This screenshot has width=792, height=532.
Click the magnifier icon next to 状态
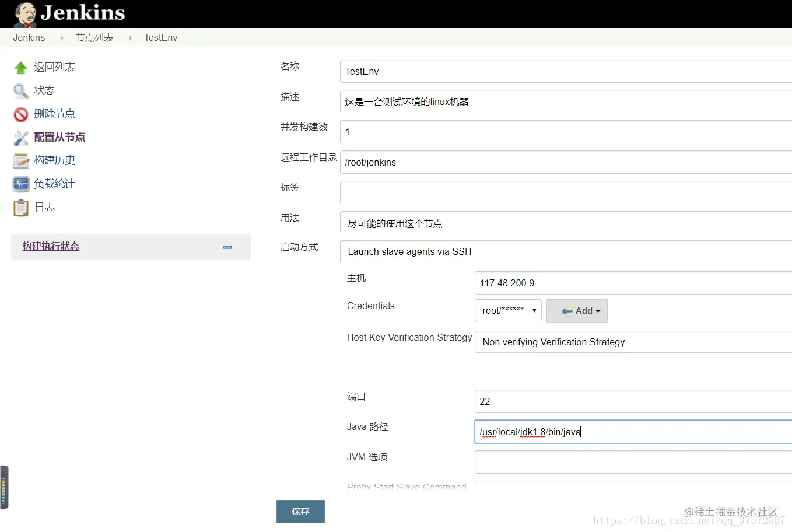pos(20,91)
